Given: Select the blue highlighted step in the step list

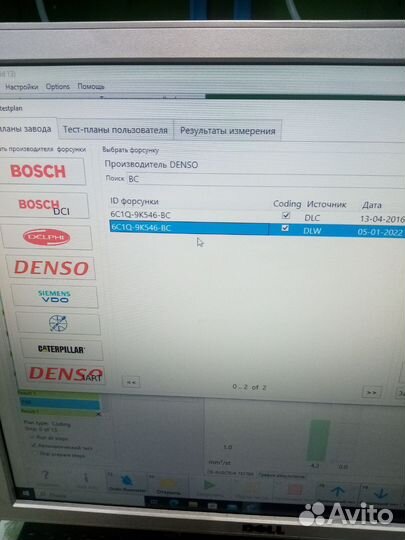Looking at the screenshot, I should coord(59,404).
